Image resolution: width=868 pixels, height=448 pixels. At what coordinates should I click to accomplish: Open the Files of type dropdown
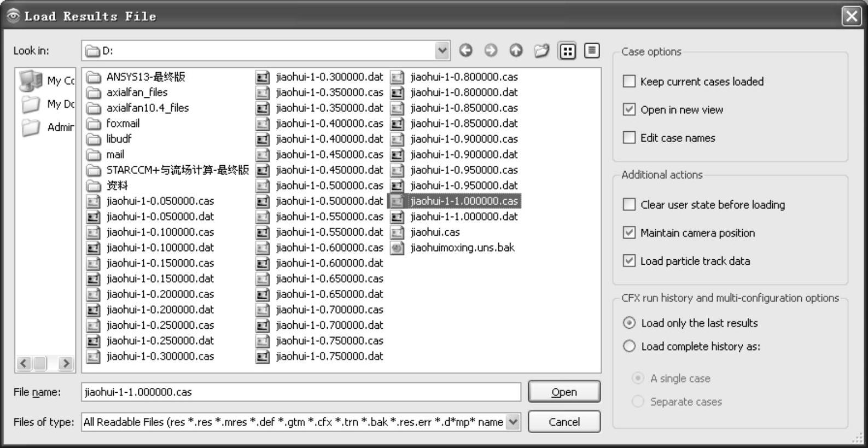point(512,422)
